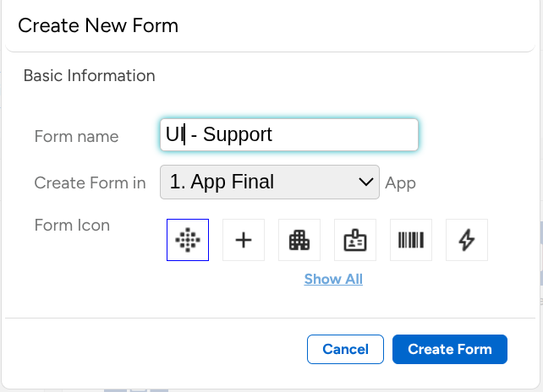
Task: Pick the lightning bolt form icon
Action: [466, 241]
